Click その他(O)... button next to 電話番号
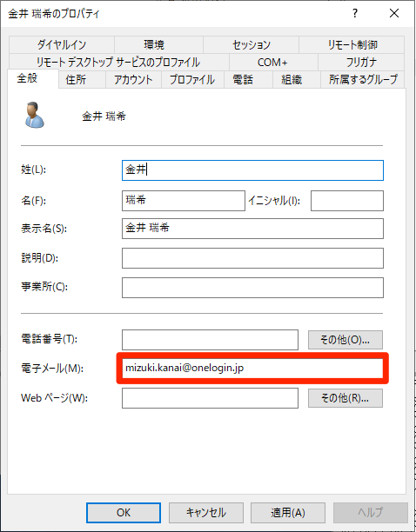The height and width of the screenshot is (532, 416). pos(346,340)
